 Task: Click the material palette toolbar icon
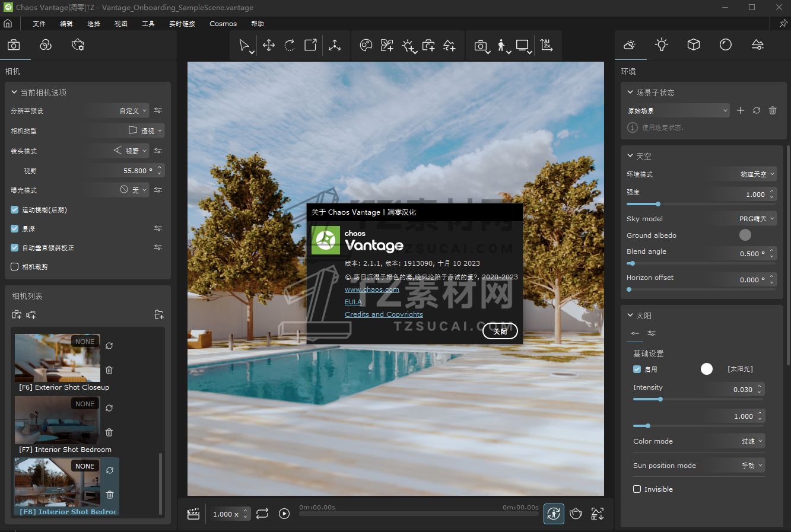(366, 46)
